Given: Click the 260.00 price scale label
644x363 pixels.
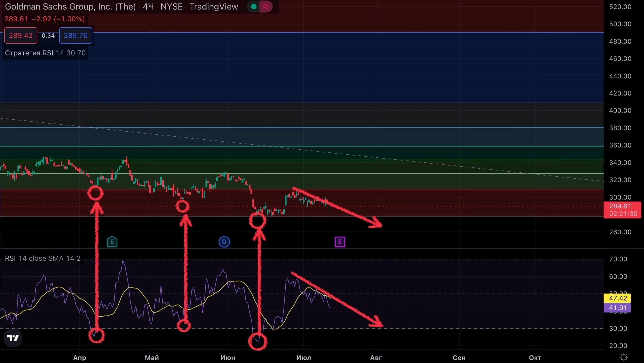Looking at the screenshot, I should pyautogui.click(x=620, y=232).
